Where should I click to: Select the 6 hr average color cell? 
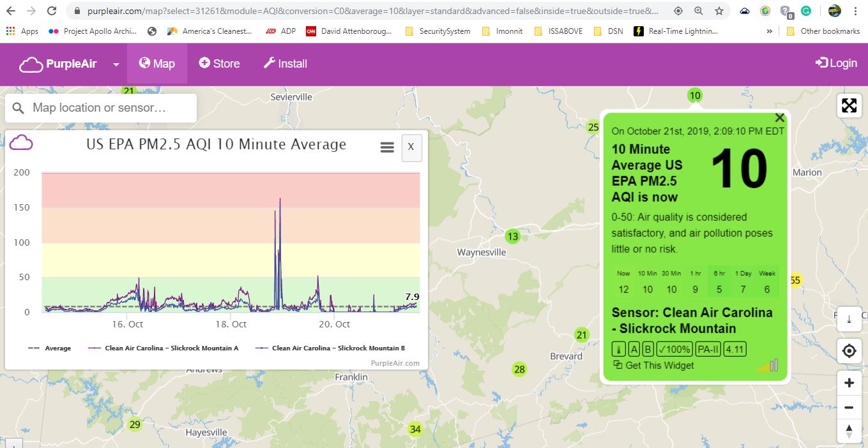pos(719,282)
